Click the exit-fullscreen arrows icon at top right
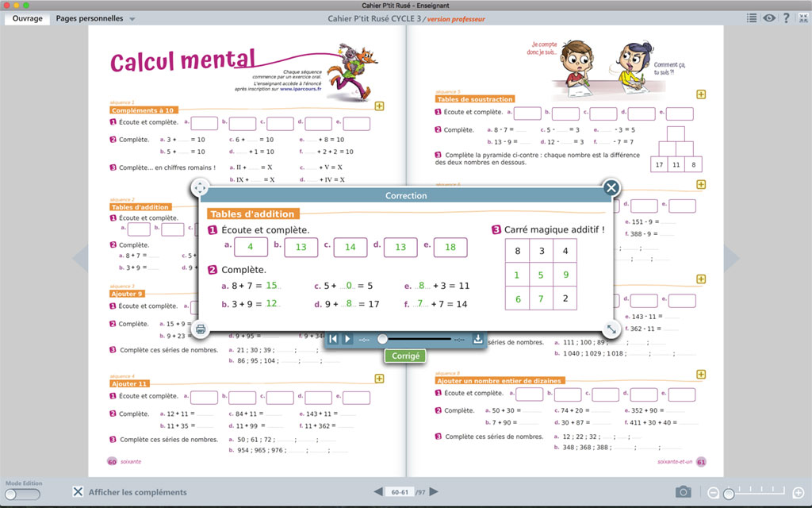 point(803,18)
